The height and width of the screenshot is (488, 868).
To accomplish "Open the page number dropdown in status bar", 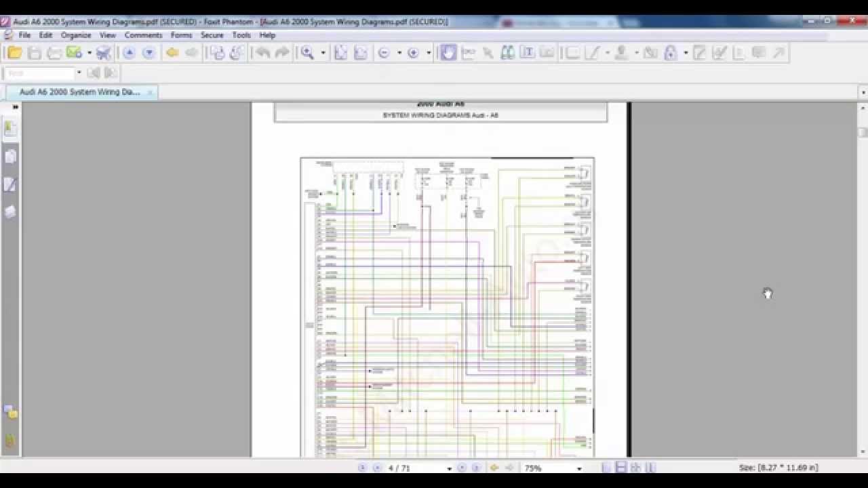I will pos(449,468).
